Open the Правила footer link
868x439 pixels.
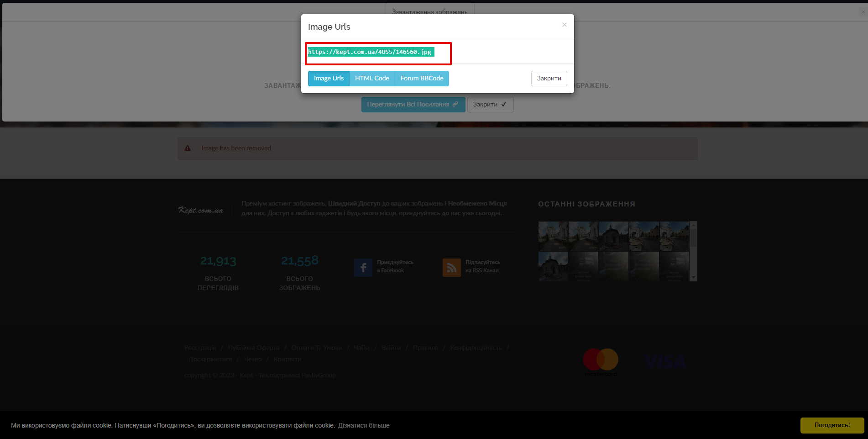click(425, 348)
